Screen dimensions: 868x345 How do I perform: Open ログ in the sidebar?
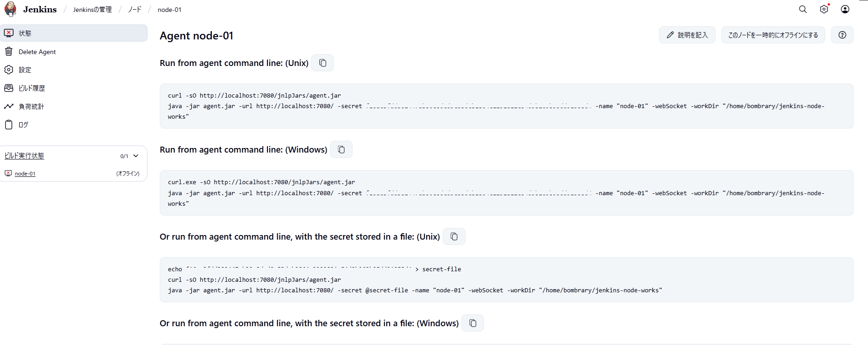(23, 125)
